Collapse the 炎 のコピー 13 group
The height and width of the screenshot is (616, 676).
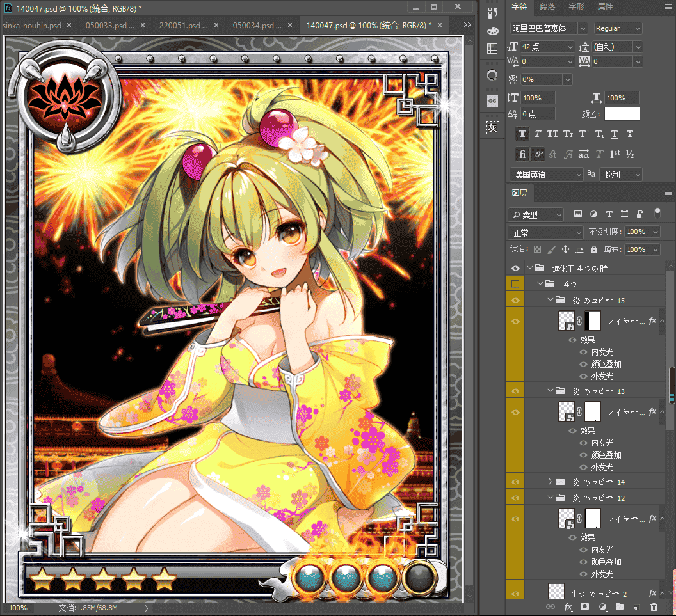tap(550, 391)
